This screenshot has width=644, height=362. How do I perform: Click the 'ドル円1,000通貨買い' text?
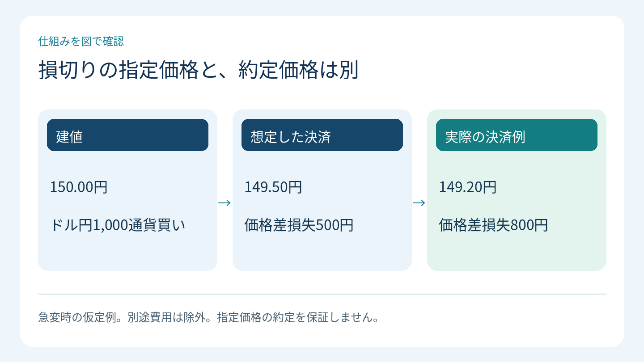[x=117, y=225]
